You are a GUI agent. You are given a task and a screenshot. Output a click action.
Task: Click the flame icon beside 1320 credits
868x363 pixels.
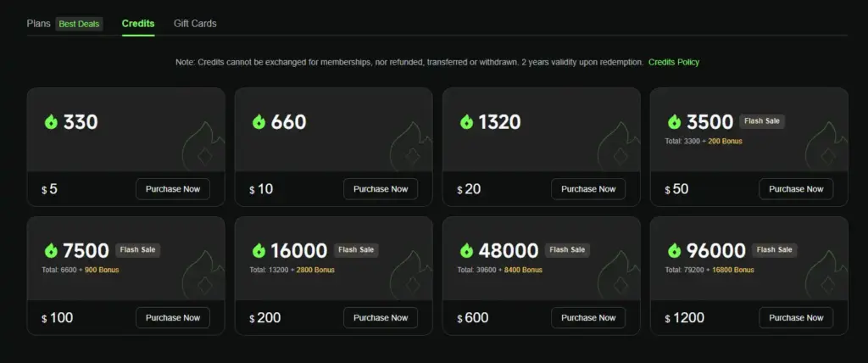click(467, 121)
